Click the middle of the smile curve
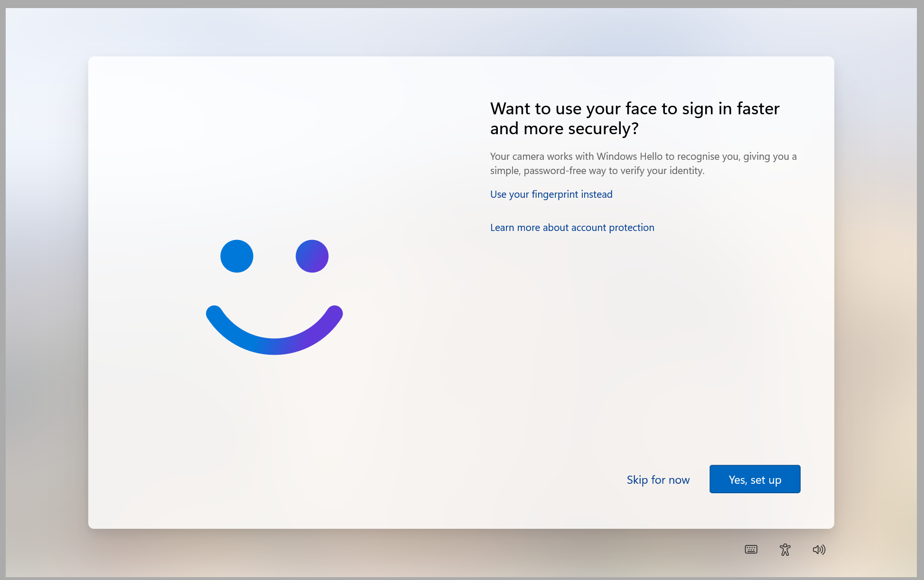 point(274,346)
